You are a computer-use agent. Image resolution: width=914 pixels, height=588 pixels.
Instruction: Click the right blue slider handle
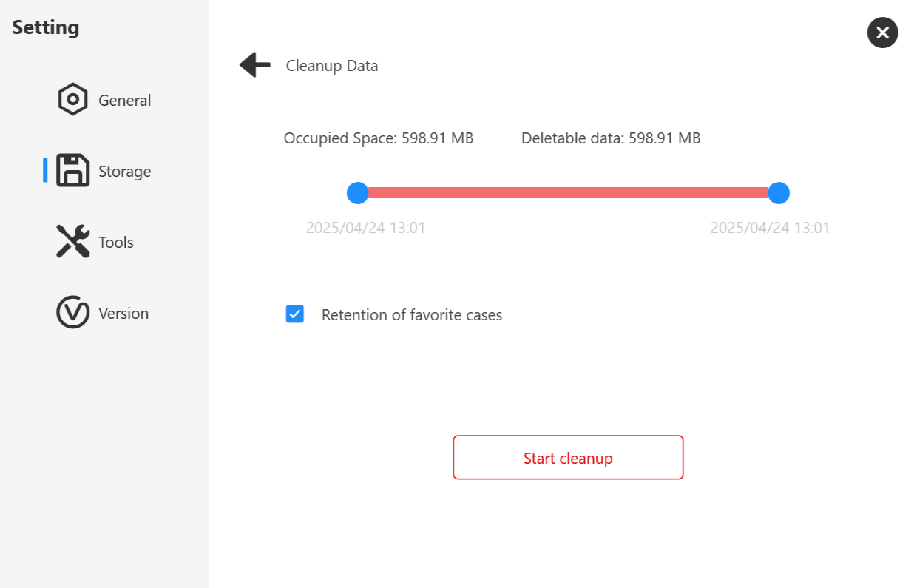point(779,193)
